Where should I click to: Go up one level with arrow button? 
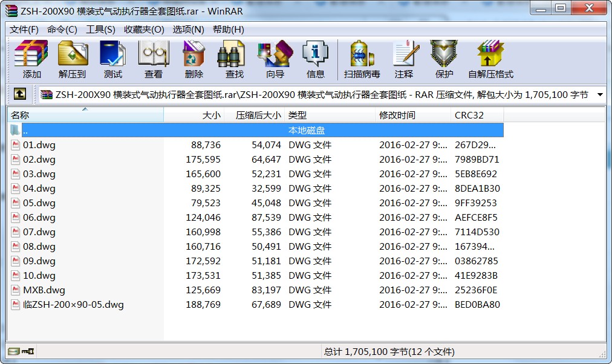click(x=20, y=94)
